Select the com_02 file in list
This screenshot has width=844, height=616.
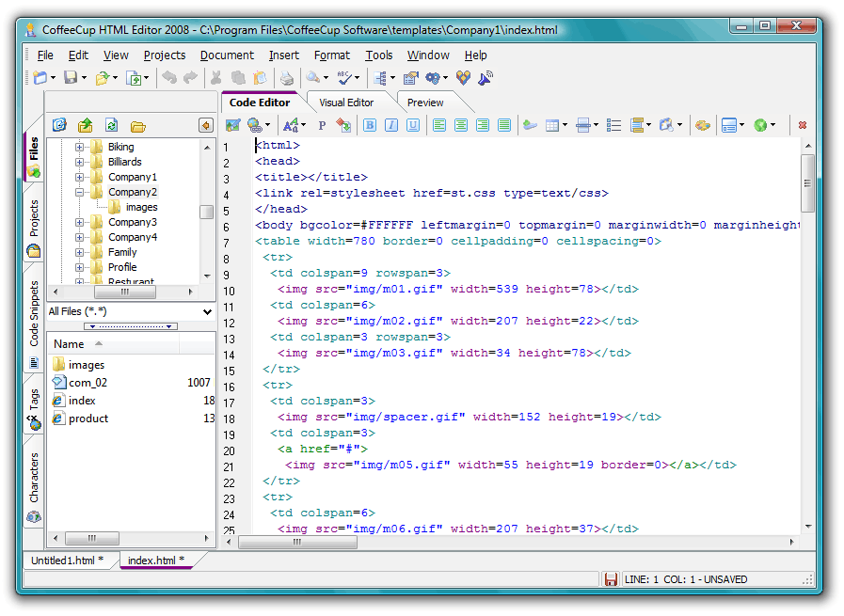coord(88,383)
